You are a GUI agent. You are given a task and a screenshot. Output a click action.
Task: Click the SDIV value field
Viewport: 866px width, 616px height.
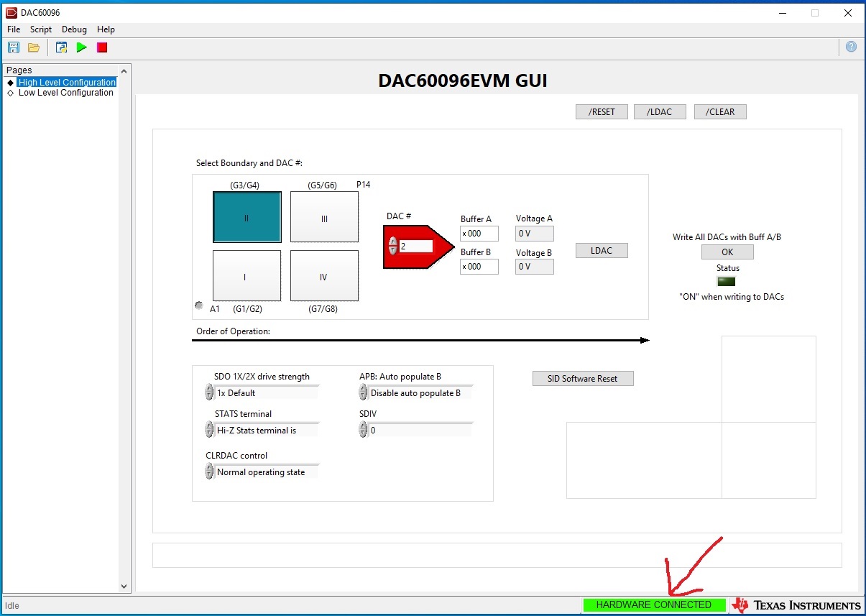click(420, 431)
